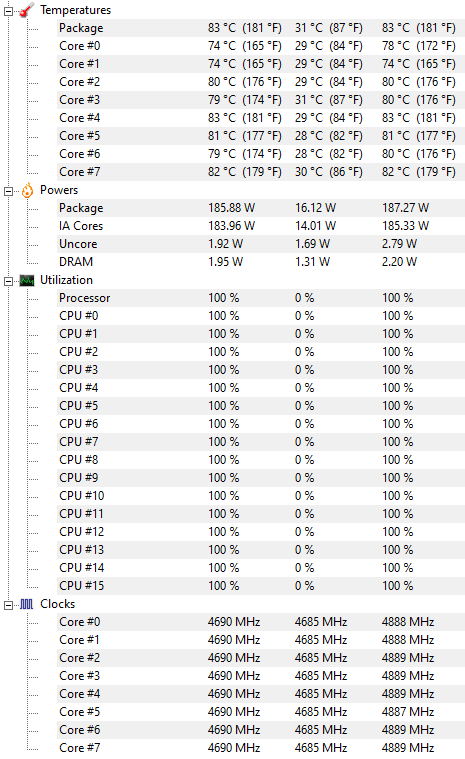Select the Uncore power entry

tap(261, 244)
